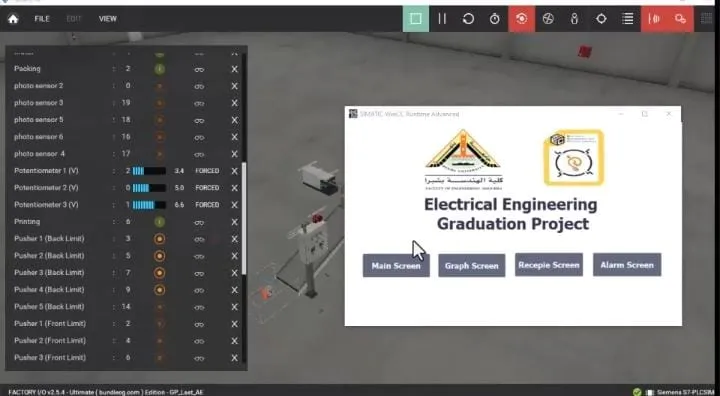The image size is (720, 396).
Task: Open the FILE menu
Action: click(42, 19)
